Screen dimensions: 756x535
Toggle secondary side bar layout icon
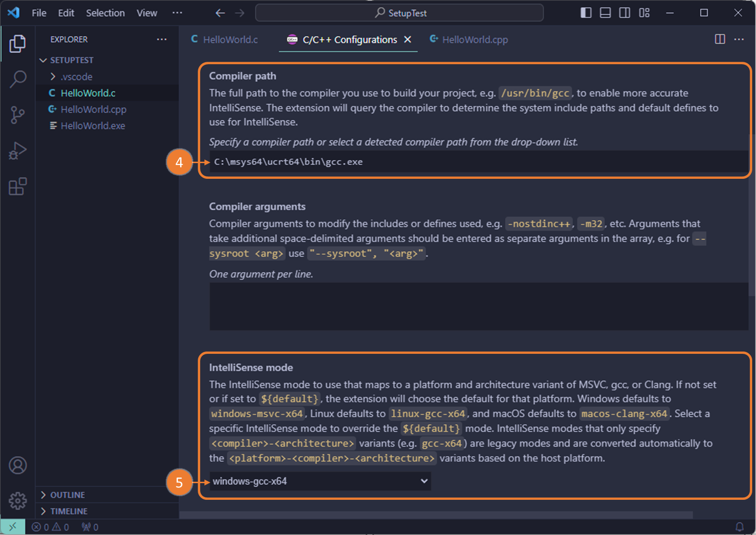tap(625, 13)
